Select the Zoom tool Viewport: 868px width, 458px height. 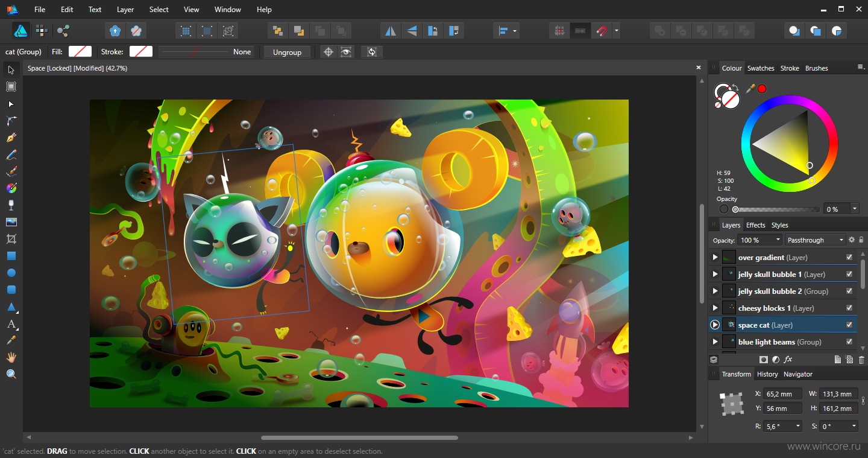11,374
